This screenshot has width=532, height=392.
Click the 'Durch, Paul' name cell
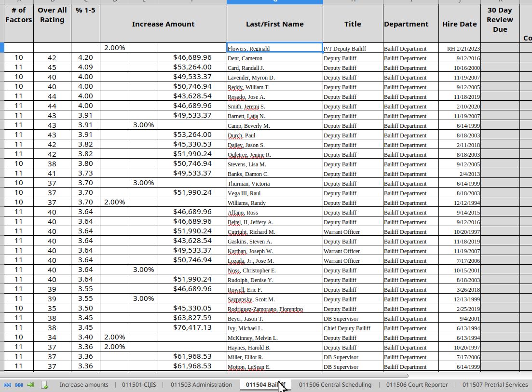[x=274, y=135]
